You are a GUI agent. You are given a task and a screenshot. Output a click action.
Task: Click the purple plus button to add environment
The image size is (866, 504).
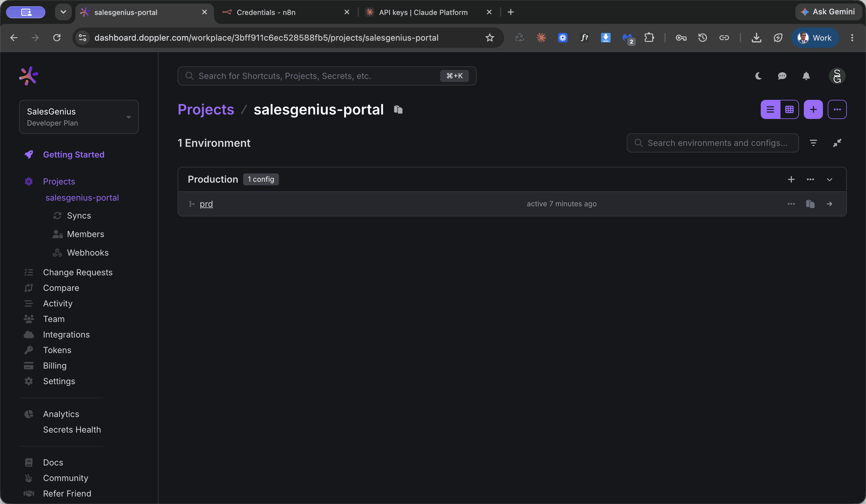click(813, 110)
